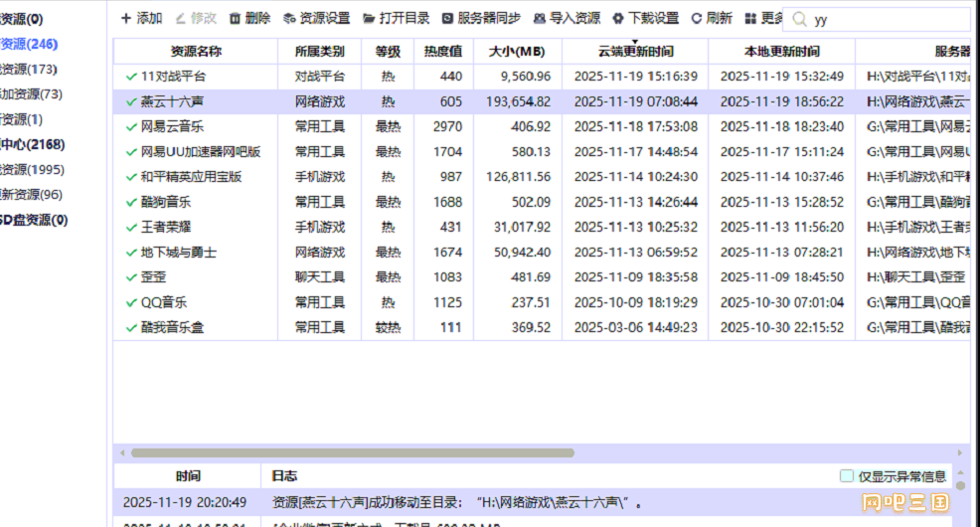Image resolution: width=980 pixels, height=527 pixels.
Task: Select the 酷我音乐盒 resource name
Action: (172, 327)
